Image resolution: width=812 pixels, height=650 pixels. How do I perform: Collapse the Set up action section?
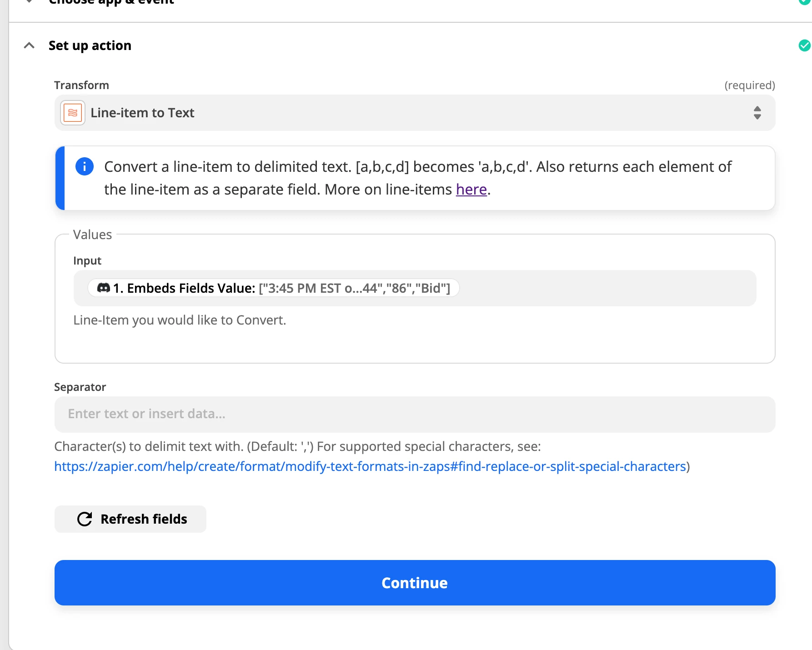tap(30, 45)
